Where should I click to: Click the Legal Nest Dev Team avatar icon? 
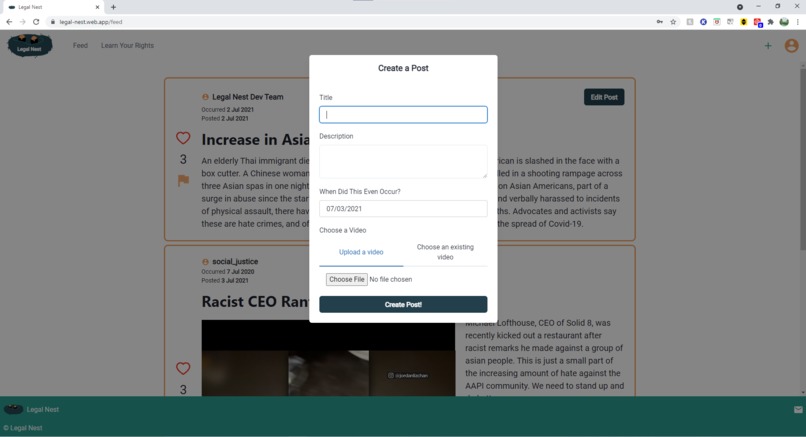tap(205, 97)
